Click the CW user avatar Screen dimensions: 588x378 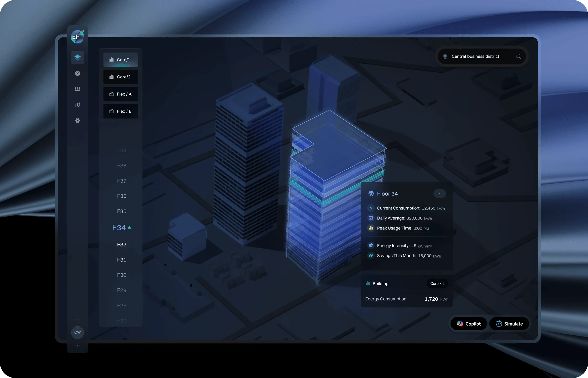pyautogui.click(x=77, y=332)
